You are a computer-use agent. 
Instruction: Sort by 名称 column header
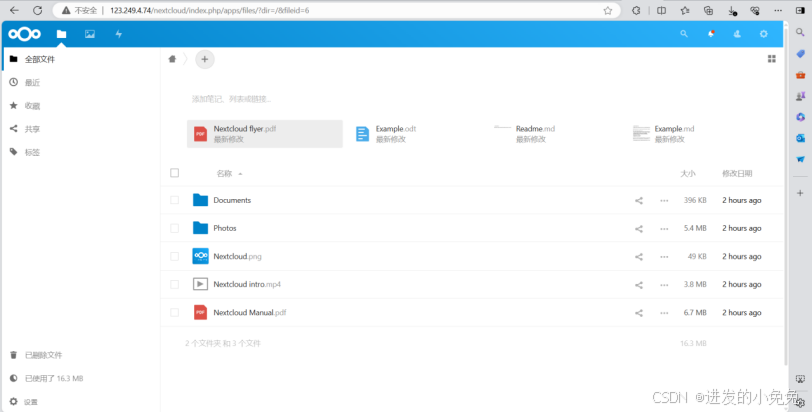pos(224,174)
